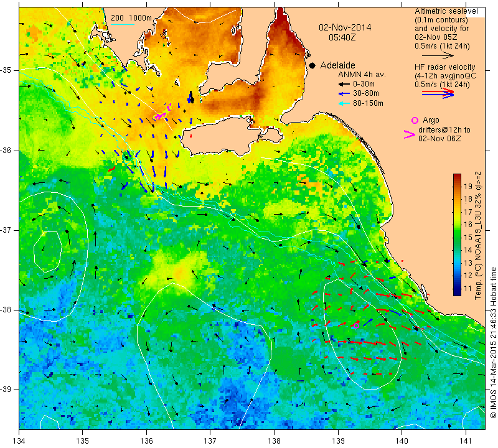Click the black Adelaide city dot marker
The image size is (498, 448).
312,65
